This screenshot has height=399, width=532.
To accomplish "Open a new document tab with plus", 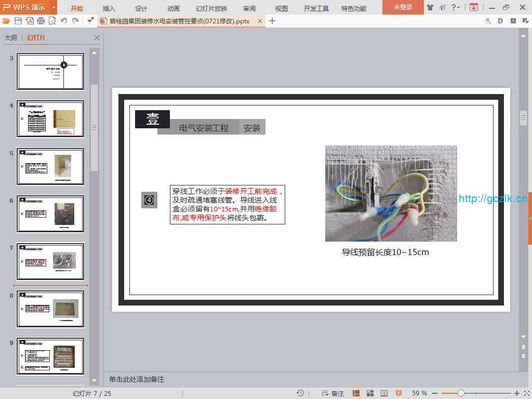I will pos(272,21).
